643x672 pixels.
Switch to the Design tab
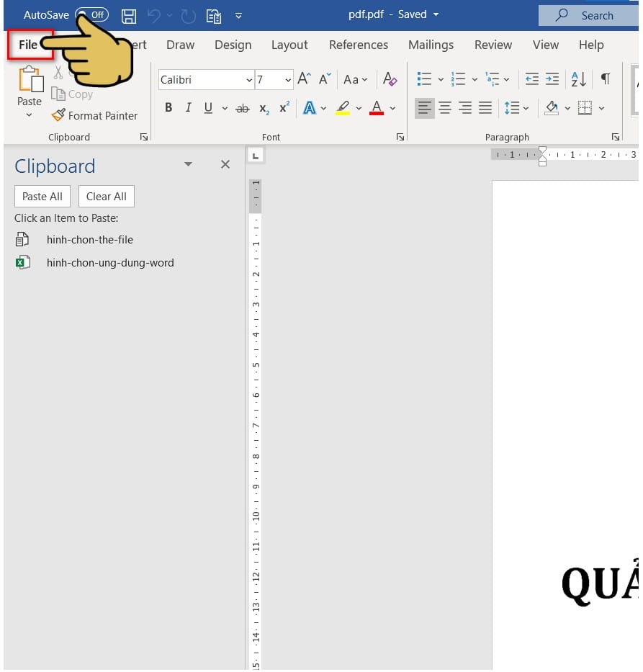coord(233,45)
